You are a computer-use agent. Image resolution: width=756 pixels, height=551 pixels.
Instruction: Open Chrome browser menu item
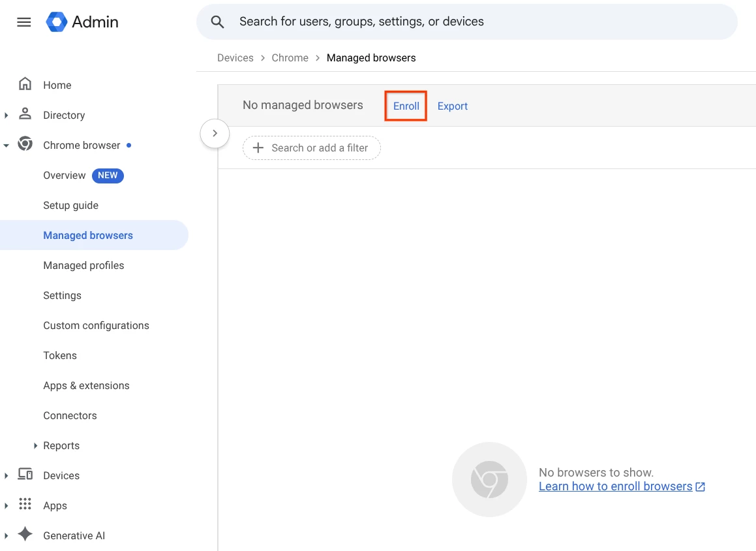(82, 145)
